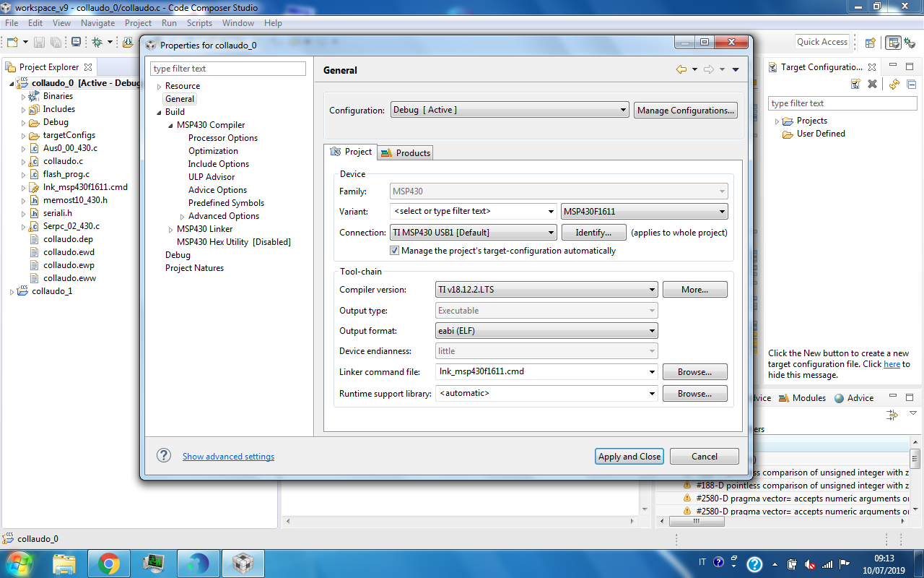The width and height of the screenshot is (924, 578).
Task: Collapse the Build tree node
Action: 160,113
